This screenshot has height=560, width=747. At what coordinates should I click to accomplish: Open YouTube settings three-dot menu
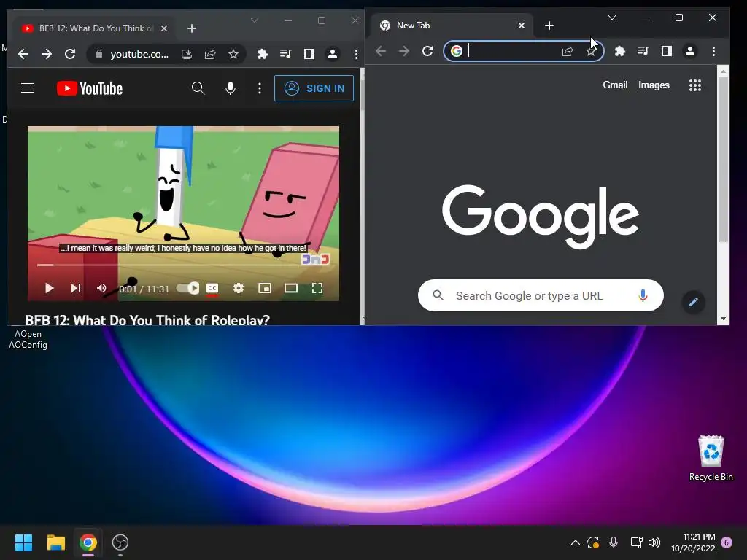coord(260,88)
